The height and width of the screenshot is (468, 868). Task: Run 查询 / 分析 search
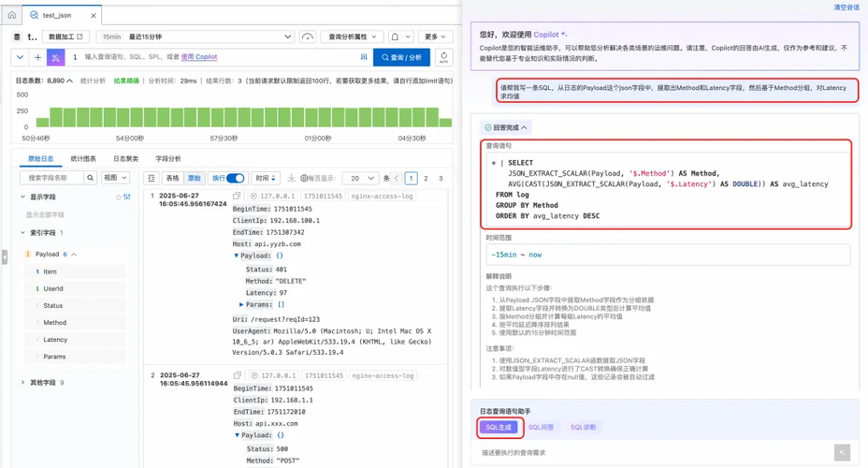401,57
